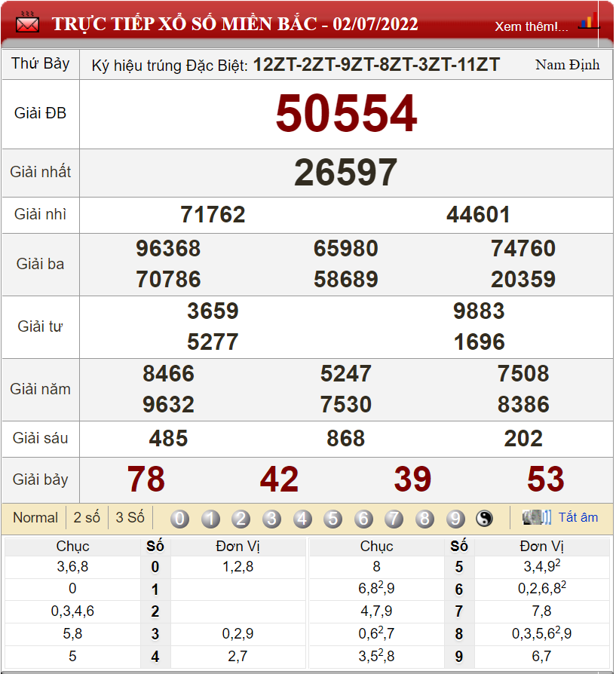Select digit ball 6 filter

[x=363, y=519]
